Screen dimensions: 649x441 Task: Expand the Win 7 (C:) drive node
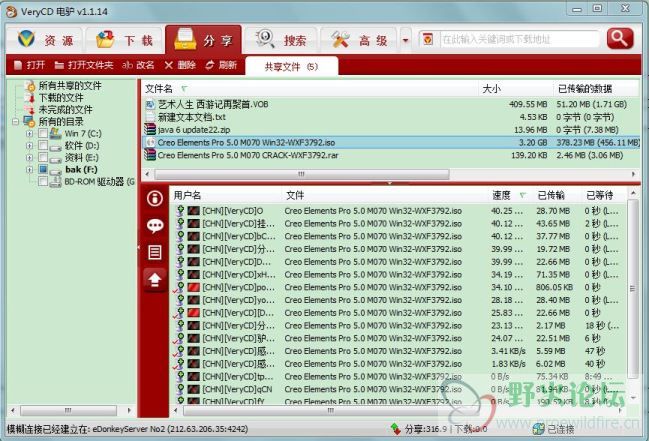[x=29, y=134]
